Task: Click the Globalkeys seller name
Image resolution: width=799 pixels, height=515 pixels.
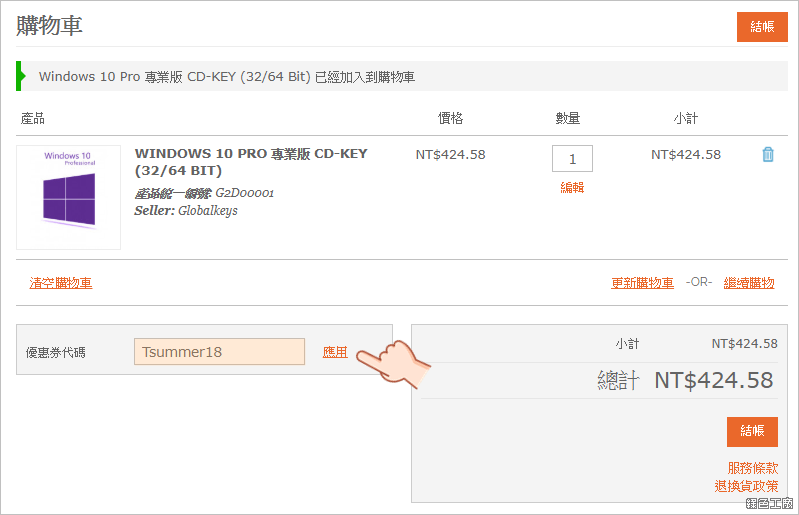Action: tap(208, 210)
